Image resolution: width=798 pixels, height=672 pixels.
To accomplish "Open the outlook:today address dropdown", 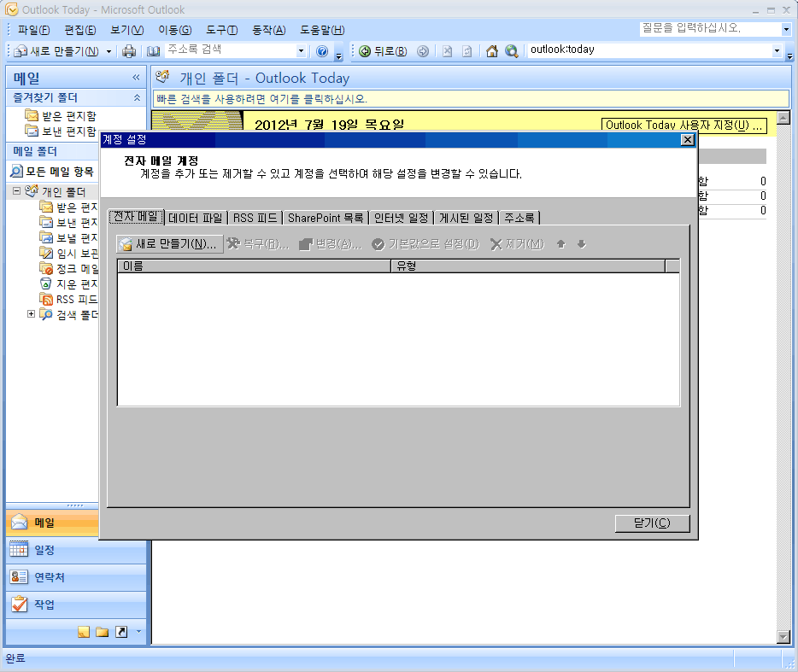I will coord(777,50).
